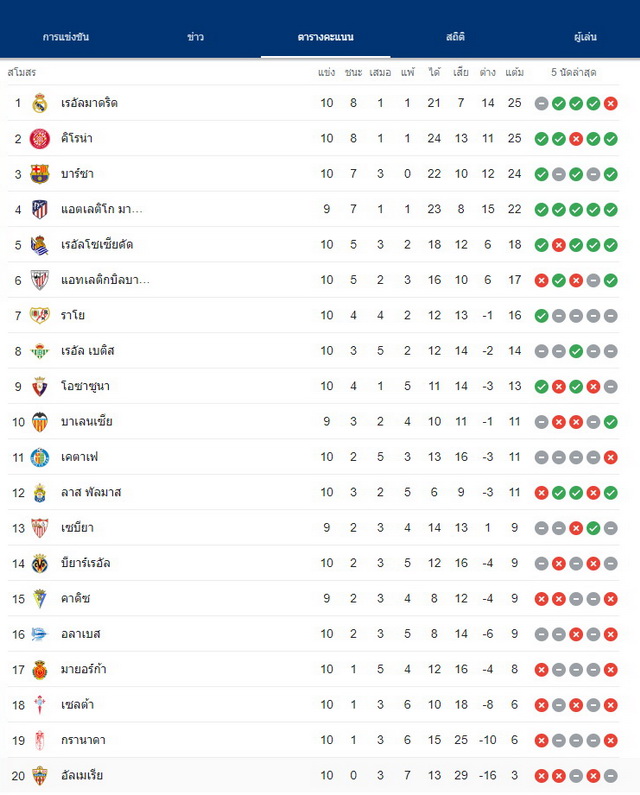Select the ผู้เล่น players tab

[x=585, y=37]
